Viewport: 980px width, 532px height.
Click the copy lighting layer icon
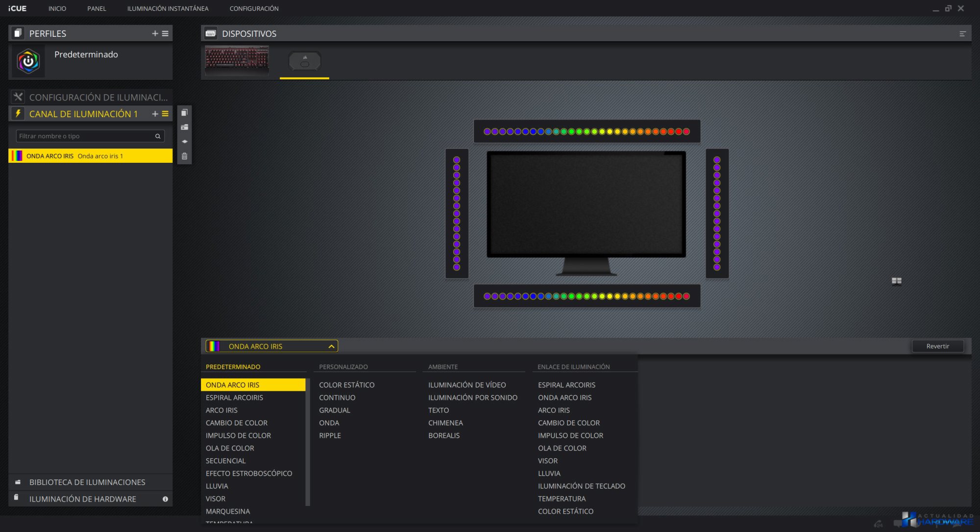[184, 113]
